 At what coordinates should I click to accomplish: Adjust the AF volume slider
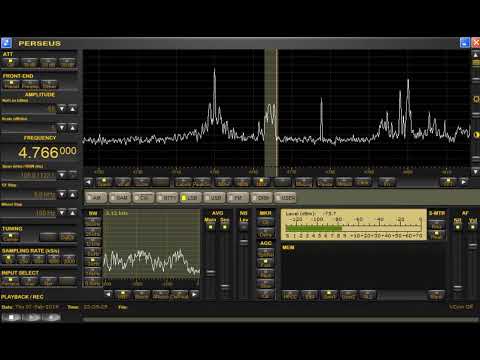tap(472, 246)
